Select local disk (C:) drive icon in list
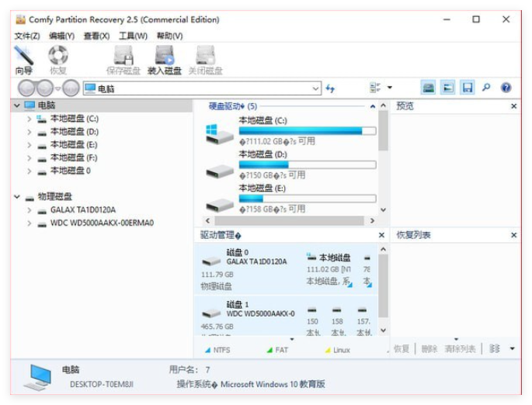Viewport: 532px width, 405px height. coord(220,133)
